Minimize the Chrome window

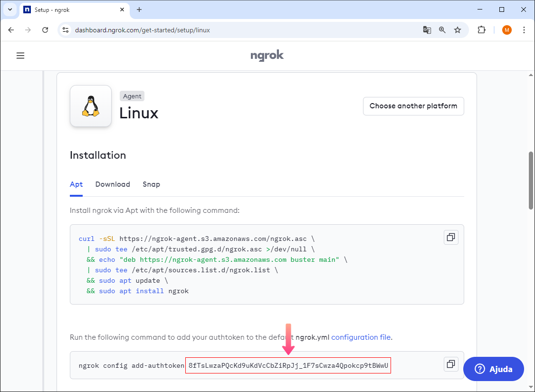click(x=480, y=10)
